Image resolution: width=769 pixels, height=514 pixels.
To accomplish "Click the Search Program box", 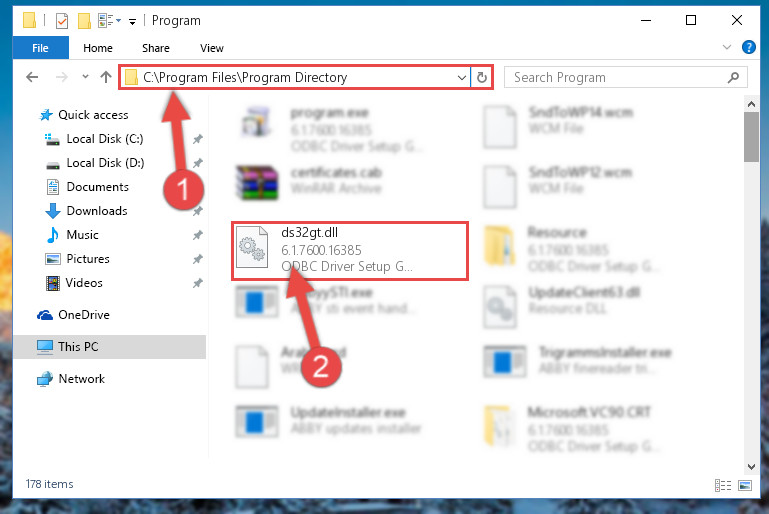I will [x=625, y=77].
